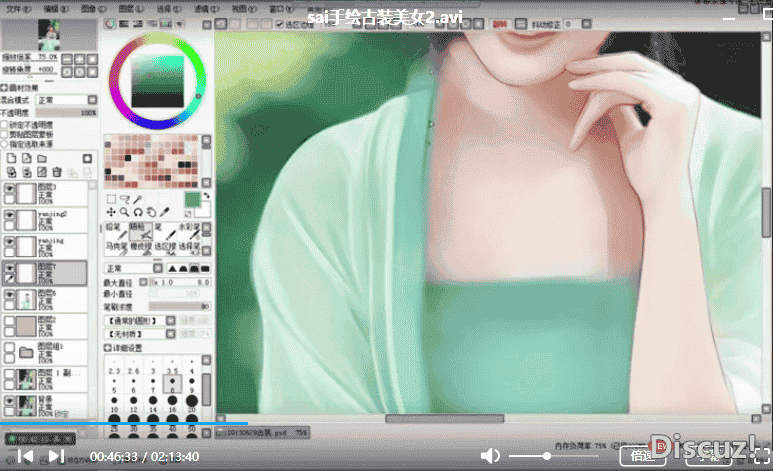Screen dimensions: 773x471
Task: Choose the 马克笔 marker brush
Action: pyautogui.click(x=116, y=248)
